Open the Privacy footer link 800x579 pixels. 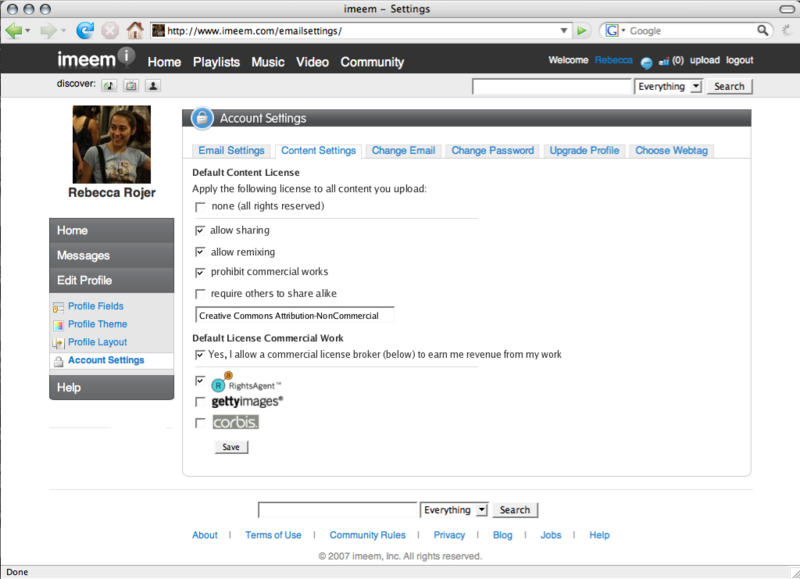click(x=449, y=535)
